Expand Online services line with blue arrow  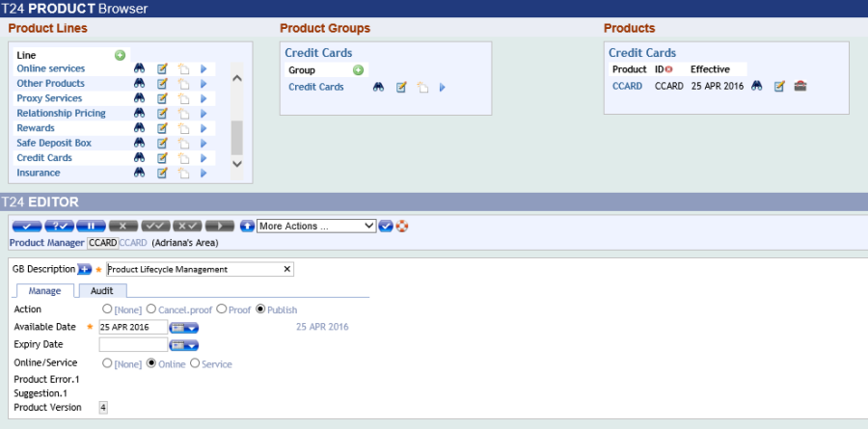pyautogui.click(x=203, y=68)
